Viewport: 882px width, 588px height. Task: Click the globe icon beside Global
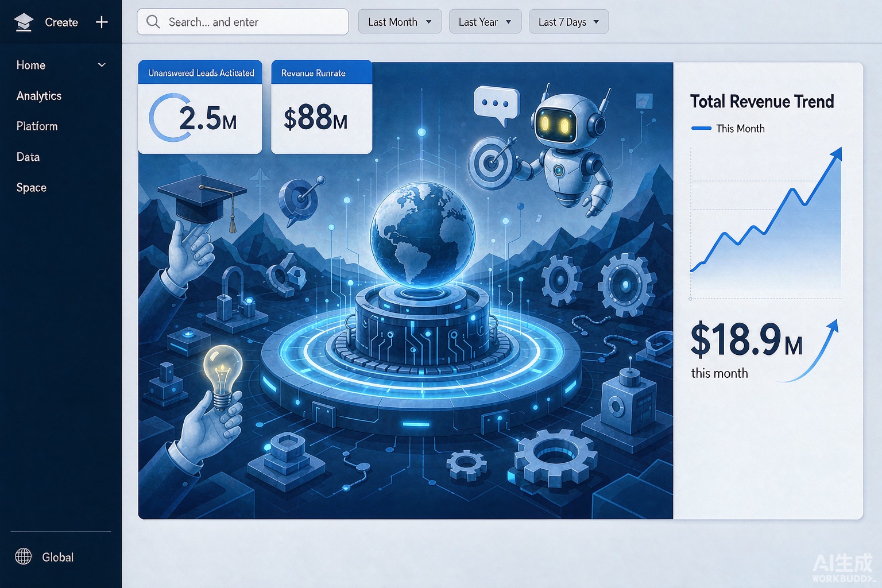24,556
